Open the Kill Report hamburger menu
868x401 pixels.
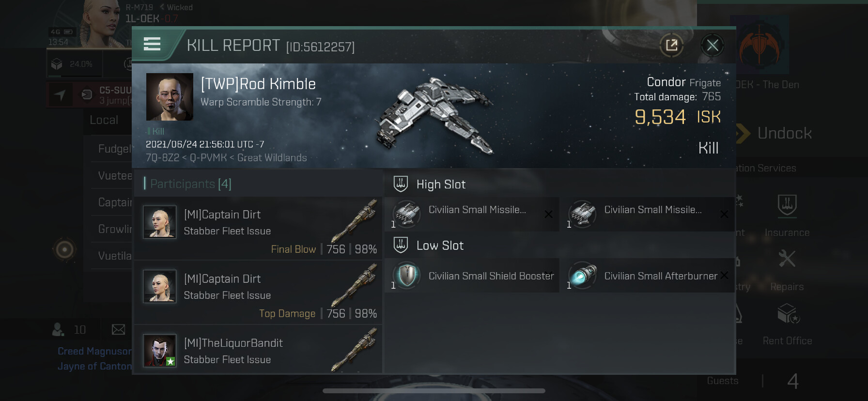(x=152, y=45)
